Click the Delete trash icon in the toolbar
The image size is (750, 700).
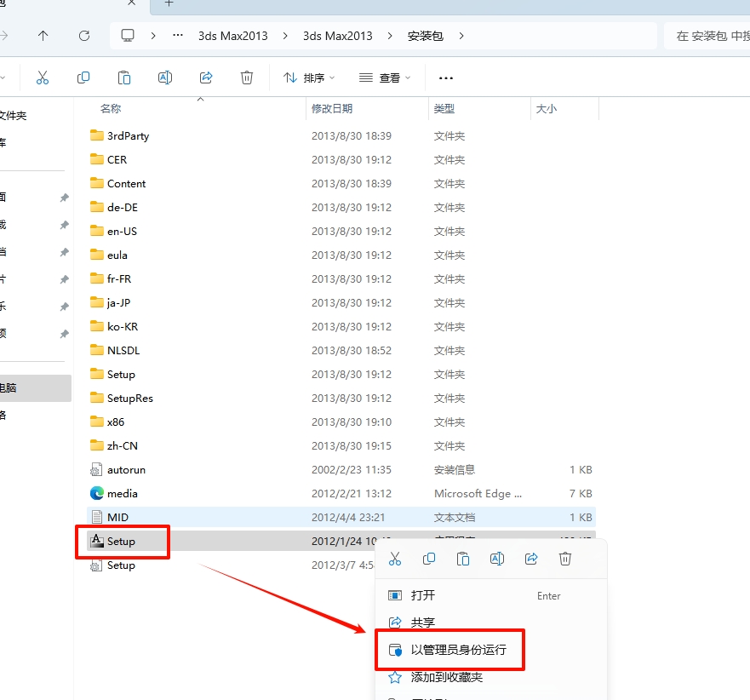247,77
